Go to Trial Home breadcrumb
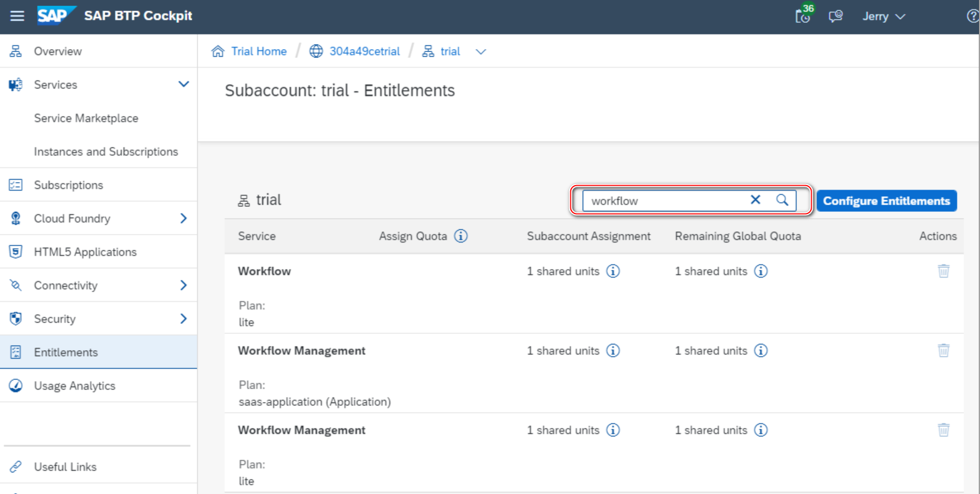Viewport: 980px width, 494px height. tap(259, 51)
